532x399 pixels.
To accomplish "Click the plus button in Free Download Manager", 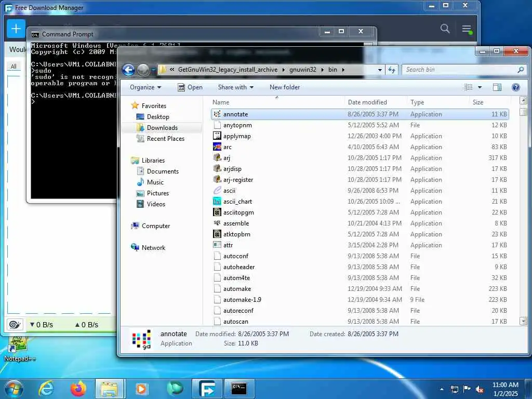I will pyautogui.click(x=16, y=29).
